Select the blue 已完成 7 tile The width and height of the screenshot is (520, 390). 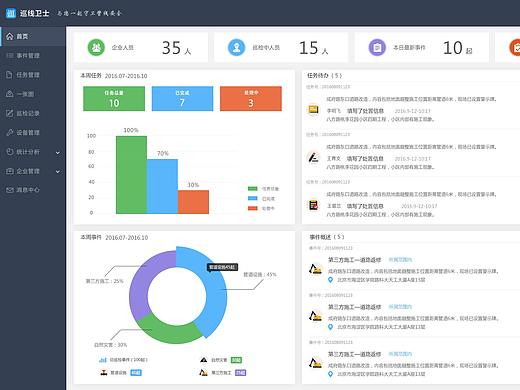pyautogui.click(x=182, y=99)
